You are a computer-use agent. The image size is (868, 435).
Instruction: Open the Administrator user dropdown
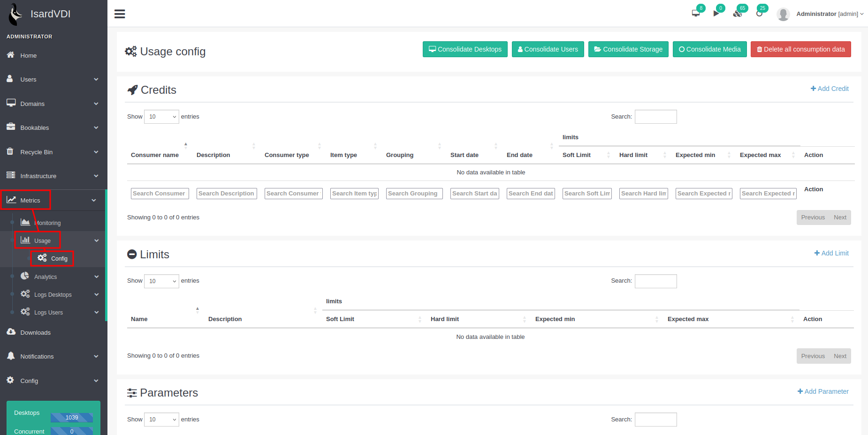(829, 14)
